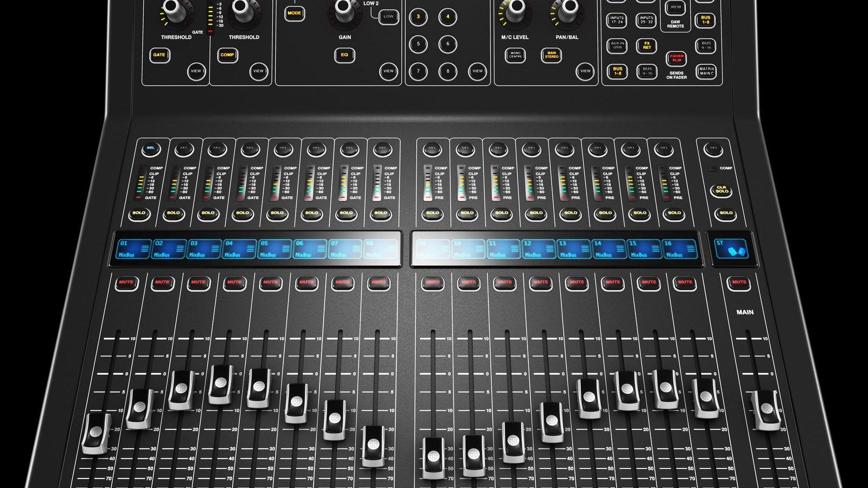Click the channel 02 fader cap
The width and height of the screenshot is (868, 488).
pyautogui.click(x=140, y=408)
